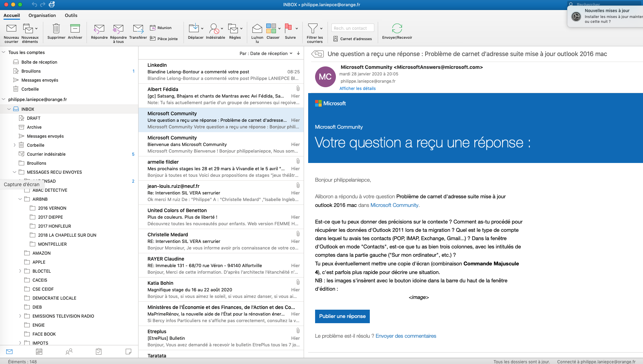Click the Filtrer les courriers funnel icon
The height and width of the screenshot is (364, 643).
coord(313,28)
